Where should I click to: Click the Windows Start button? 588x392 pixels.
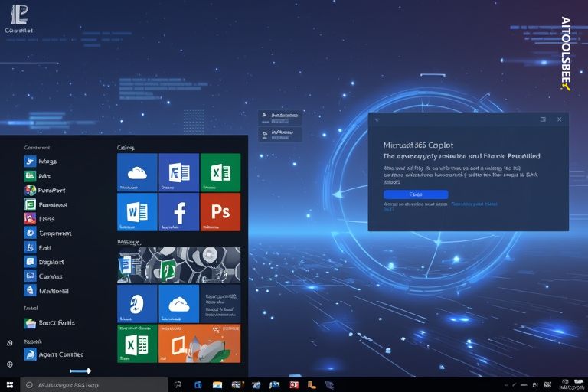(10, 385)
